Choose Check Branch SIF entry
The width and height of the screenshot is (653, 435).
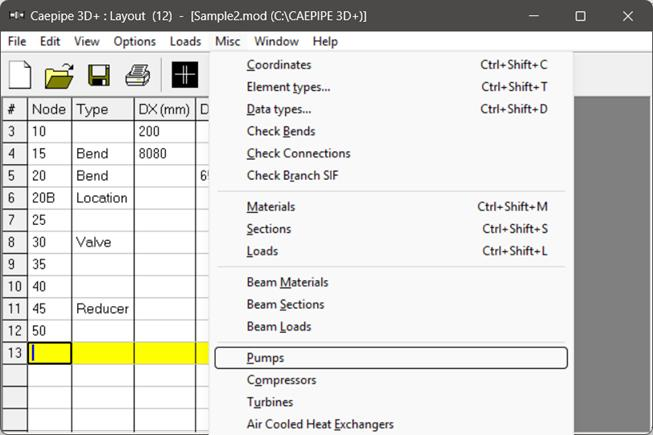point(391,175)
